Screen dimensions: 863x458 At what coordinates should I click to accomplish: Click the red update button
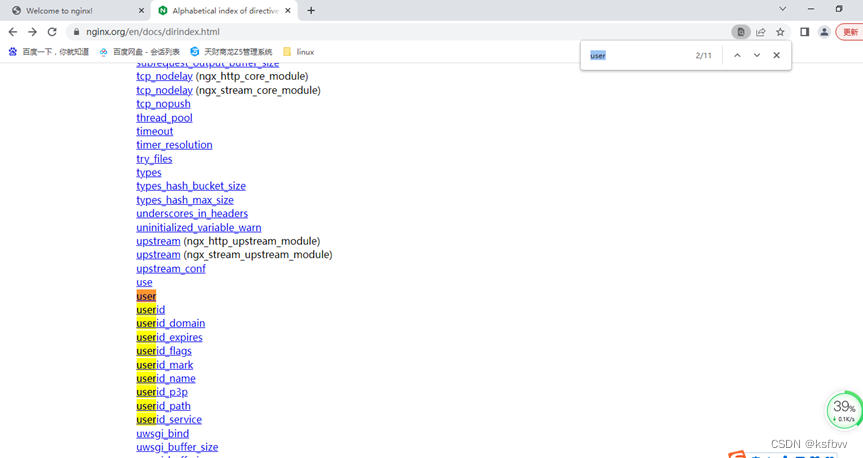coord(849,32)
